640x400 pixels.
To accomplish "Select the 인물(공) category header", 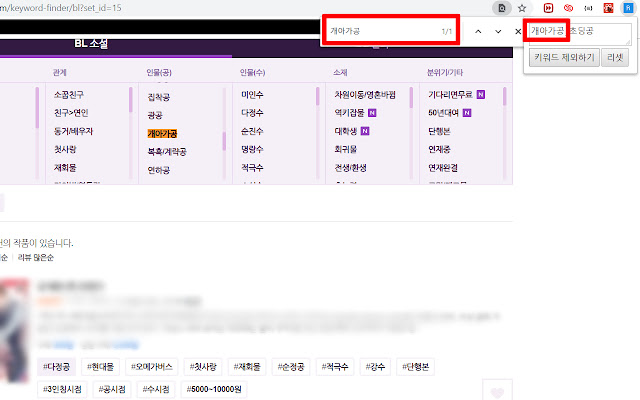I will tap(159, 73).
